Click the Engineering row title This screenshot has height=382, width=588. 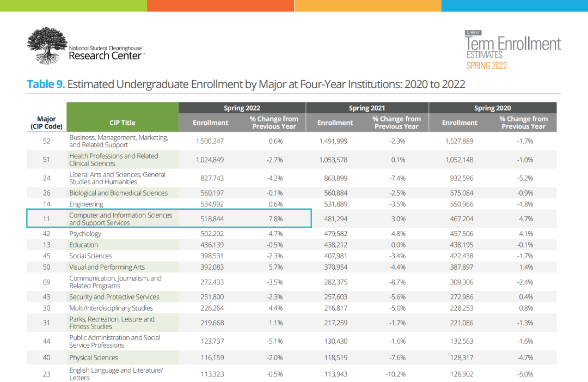(x=86, y=204)
